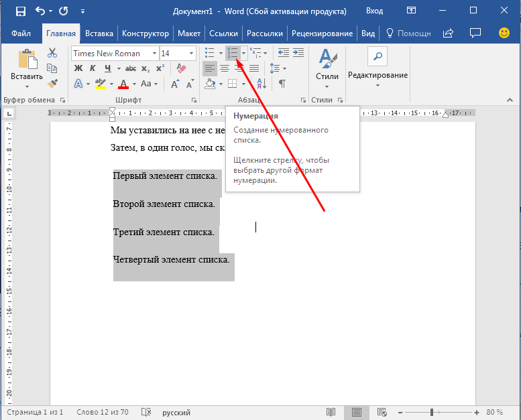Open the font size 14 dropdown

(192, 54)
